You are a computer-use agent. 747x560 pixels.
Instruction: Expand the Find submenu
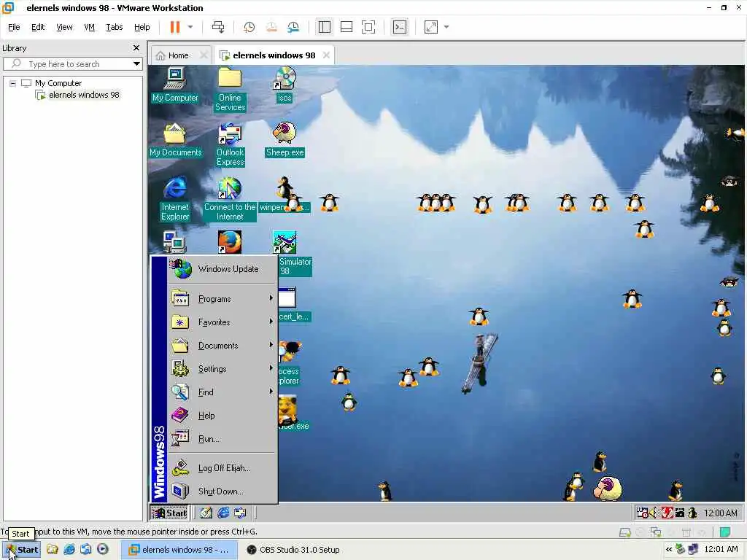pyautogui.click(x=222, y=392)
